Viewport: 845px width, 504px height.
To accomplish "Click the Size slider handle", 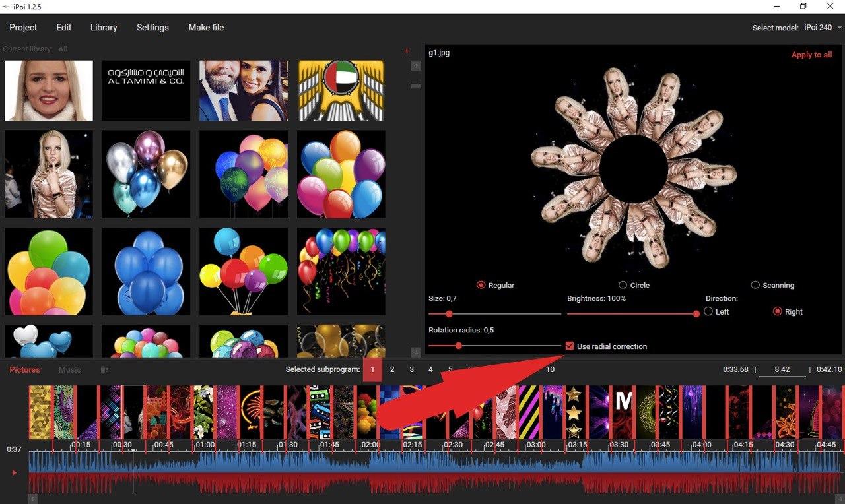I will (449, 314).
